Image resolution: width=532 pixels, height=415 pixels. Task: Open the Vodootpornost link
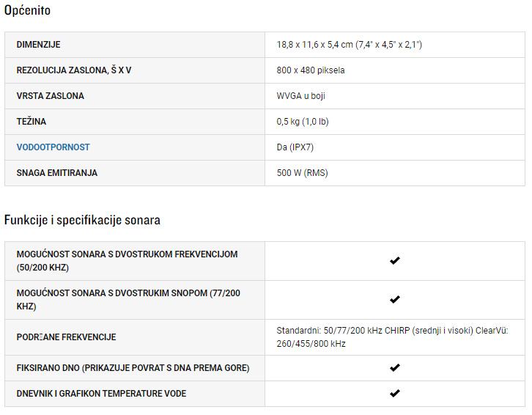tap(53, 147)
